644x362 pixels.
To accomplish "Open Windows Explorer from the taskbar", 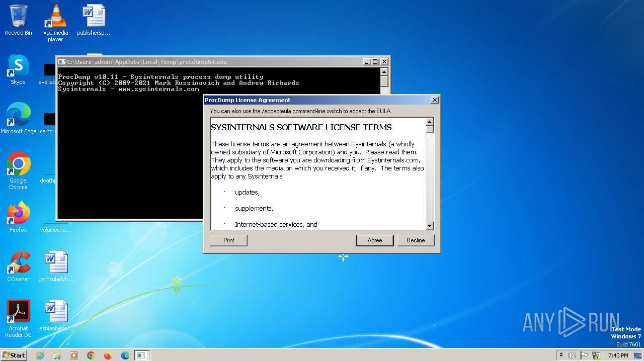I will pos(57,355).
